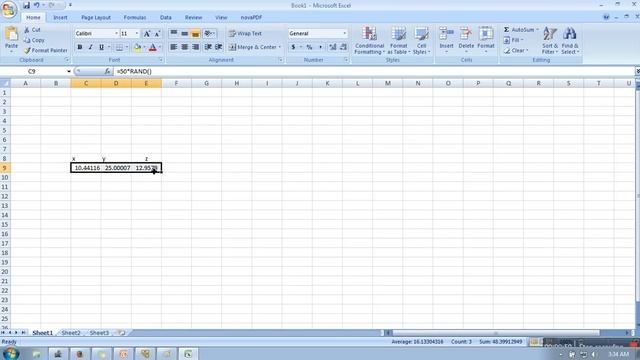Viewport: 640px width, 360px height.
Task: Click Merge & Center
Action: coord(252,47)
